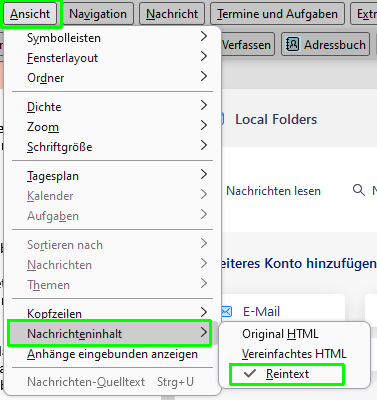Click the Adressbuch contact icon
377x400 pixels.
(292, 44)
